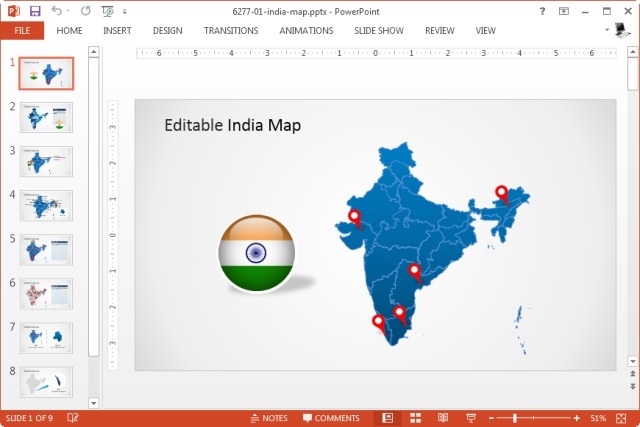Screen dimensions: 640x427
Task: Select slide 2 thumbnail
Action: (46, 118)
